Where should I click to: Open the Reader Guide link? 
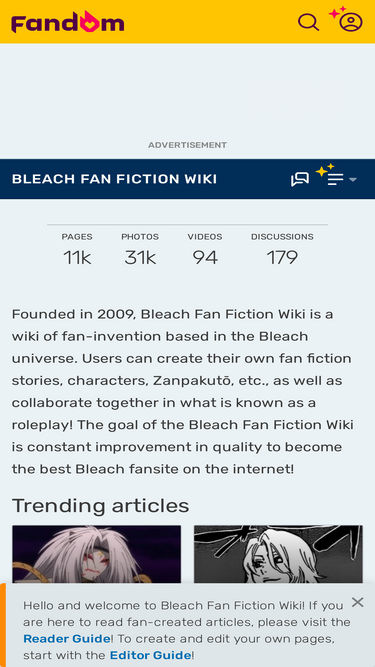pos(67,638)
